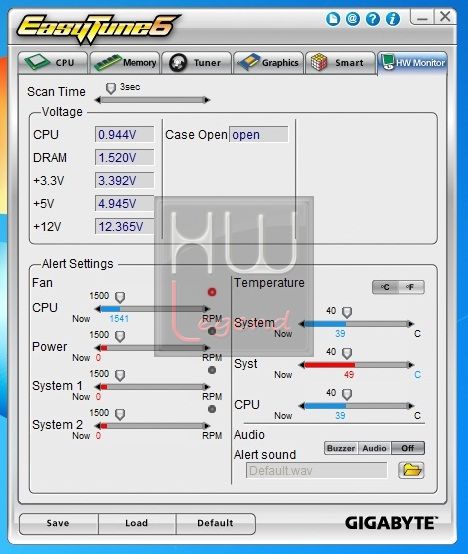Open the Memory tab
This screenshot has height=554, width=468.
[x=125, y=63]
